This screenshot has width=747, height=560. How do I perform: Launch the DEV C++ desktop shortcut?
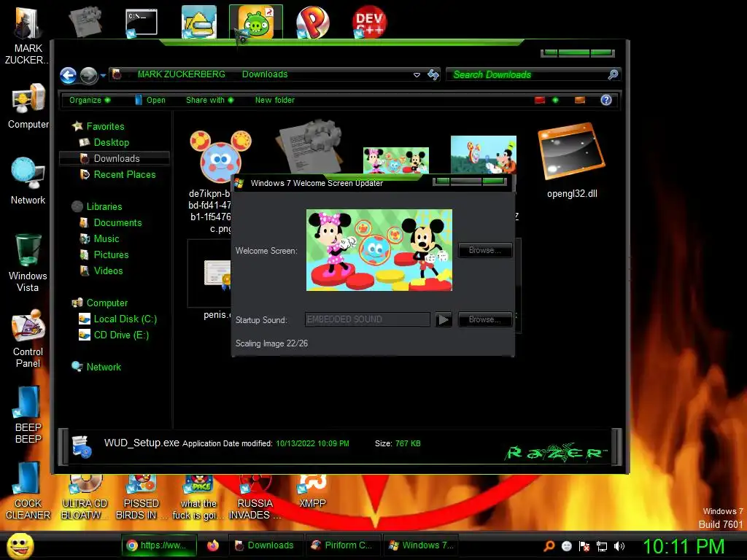(x=368, y=22)
